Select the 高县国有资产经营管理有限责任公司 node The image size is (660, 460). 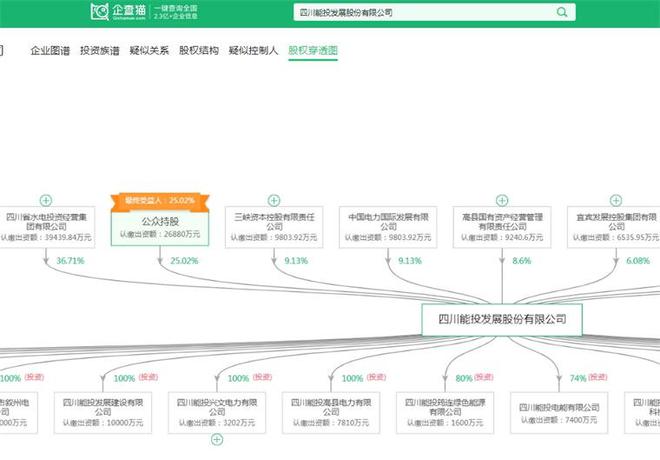tap(502, 227)
